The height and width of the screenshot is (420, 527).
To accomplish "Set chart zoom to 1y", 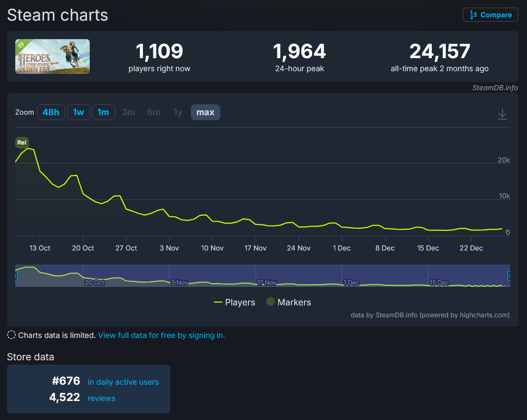I will click(x=178, y=112).
